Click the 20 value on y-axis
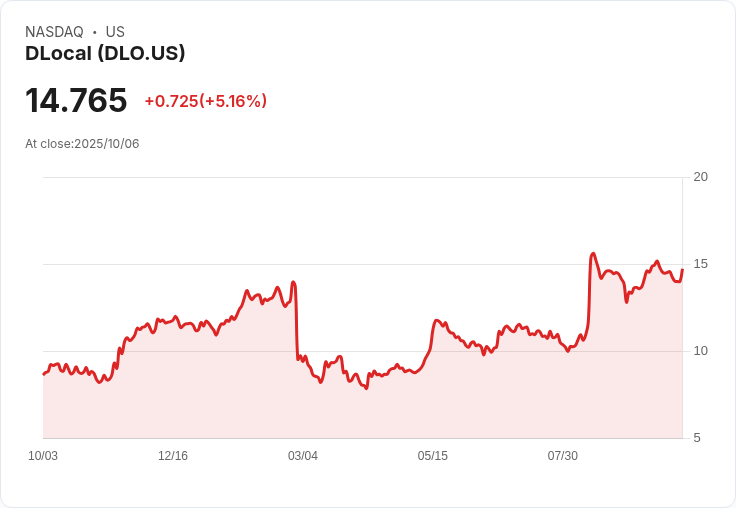 coord(701,177)
